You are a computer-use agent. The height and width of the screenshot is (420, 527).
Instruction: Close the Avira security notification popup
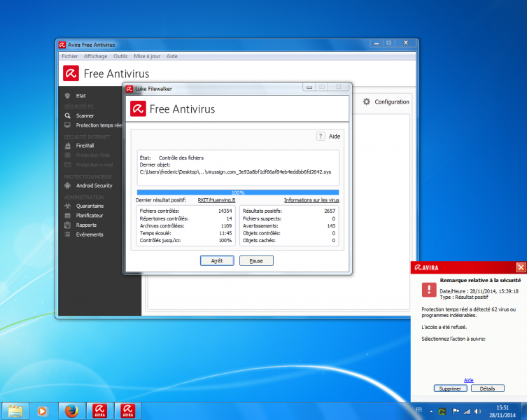[521, 267]
